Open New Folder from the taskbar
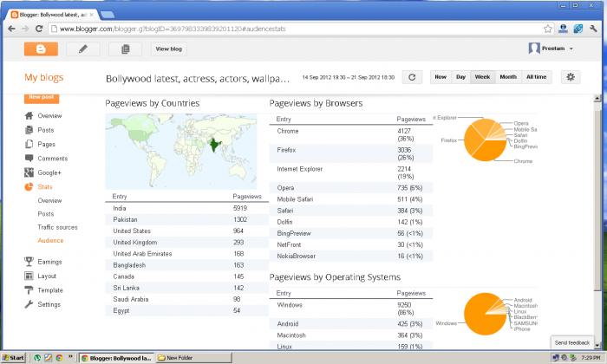 click(193, 358)
